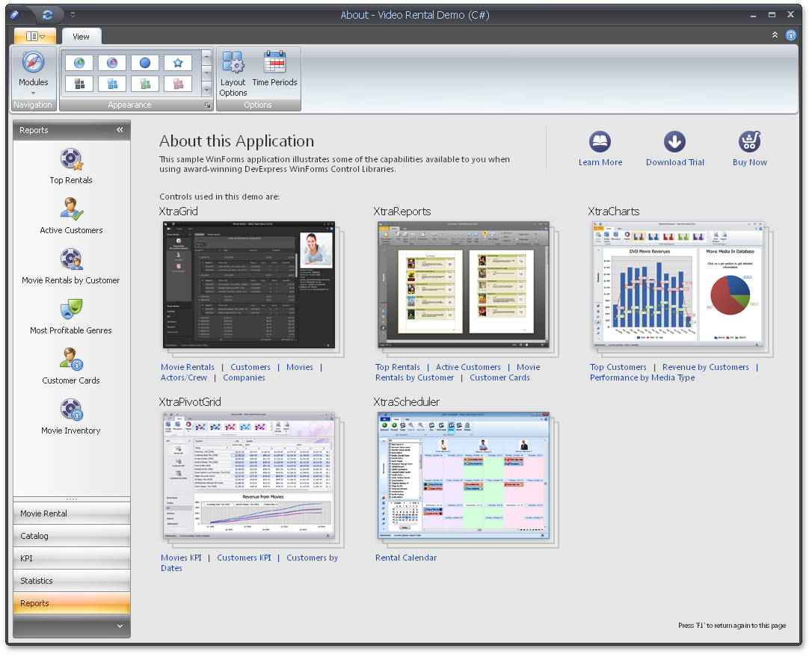Image resolution: width=812 pixels, height=657 pixels.
Task: Open the Movies link under XtraGrid
Action: pos(300,367)
